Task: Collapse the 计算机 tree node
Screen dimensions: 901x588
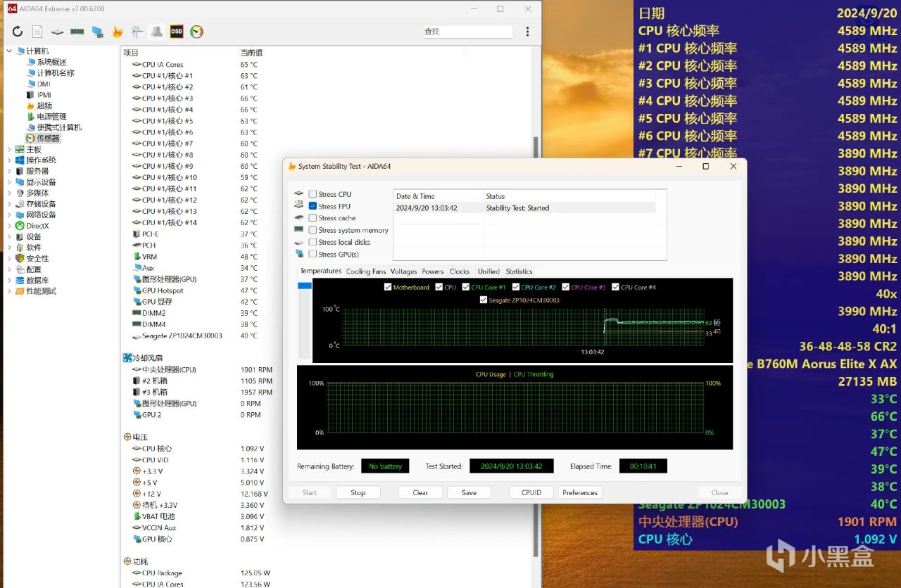Action: (10, 51)
